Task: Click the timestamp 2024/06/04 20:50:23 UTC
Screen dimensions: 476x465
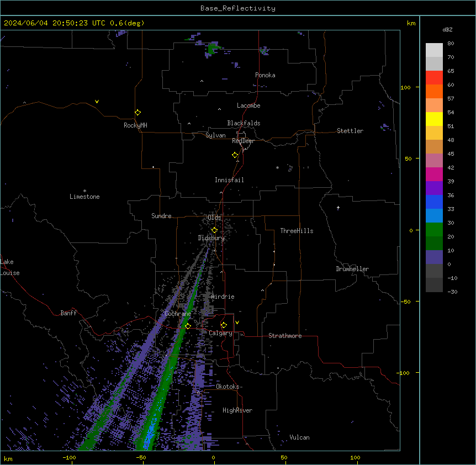Action: [x=55, y=23]
